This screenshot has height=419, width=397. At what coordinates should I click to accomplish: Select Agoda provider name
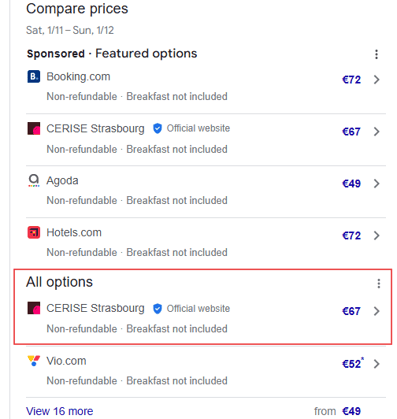[62, 181]
